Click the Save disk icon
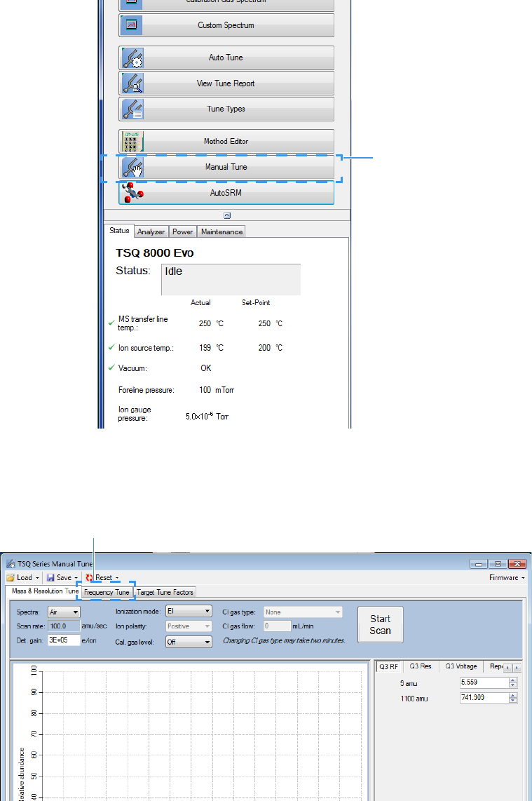 click(x=50, y=578)
